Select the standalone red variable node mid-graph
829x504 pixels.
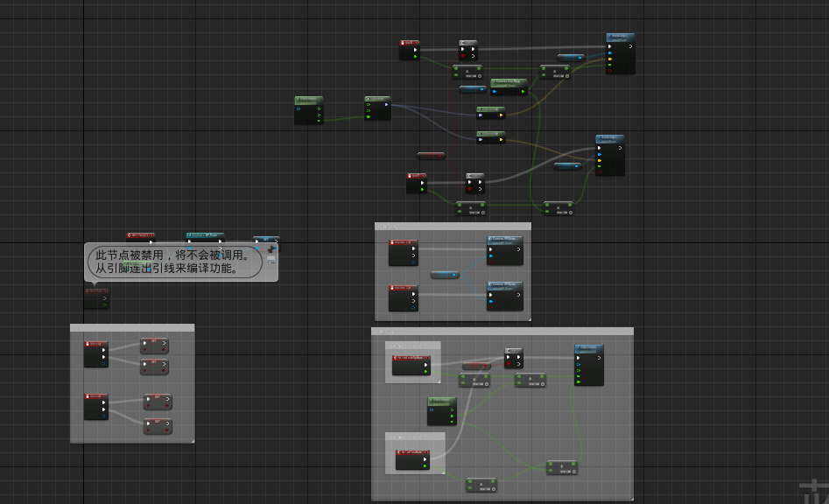(x=431, y=156)
